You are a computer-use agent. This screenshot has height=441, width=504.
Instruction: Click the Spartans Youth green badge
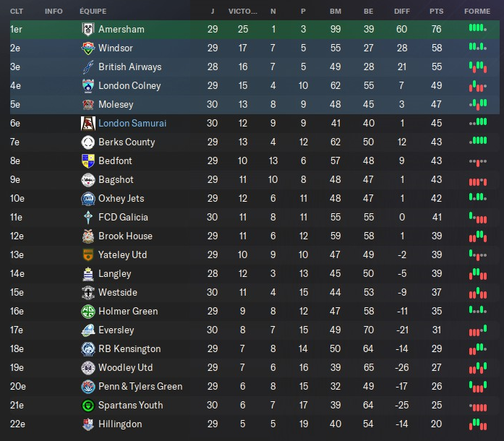click(x=87, y=406)
